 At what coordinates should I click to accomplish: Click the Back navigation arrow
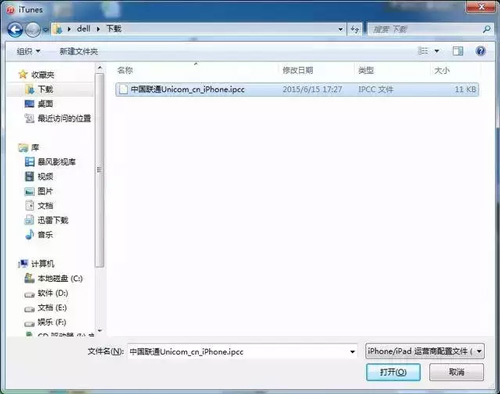pos(15,30)
